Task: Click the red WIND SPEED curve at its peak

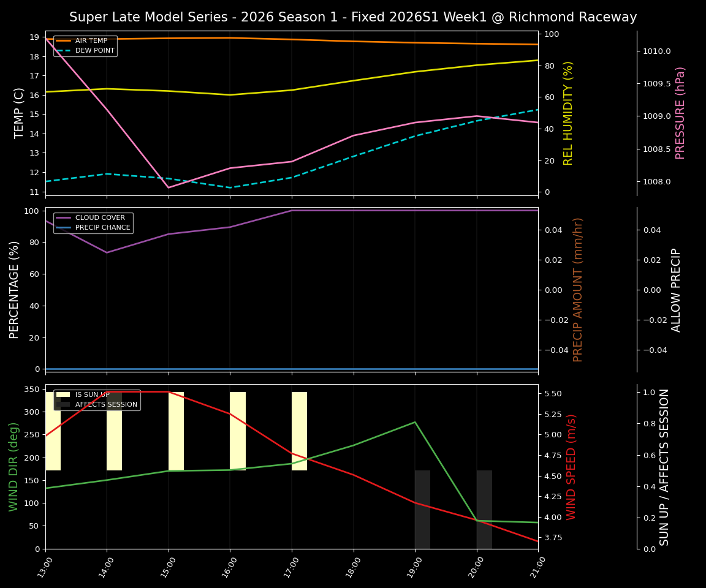Action: point(153,392)
